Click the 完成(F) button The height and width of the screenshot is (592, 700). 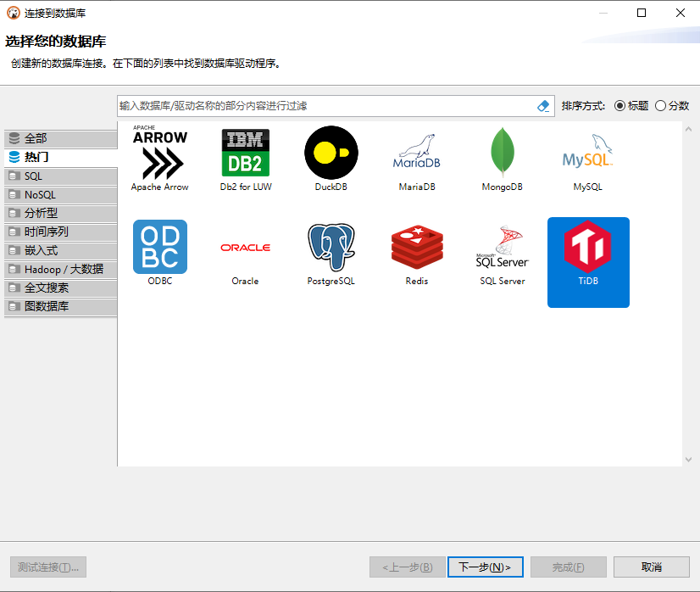569,567
